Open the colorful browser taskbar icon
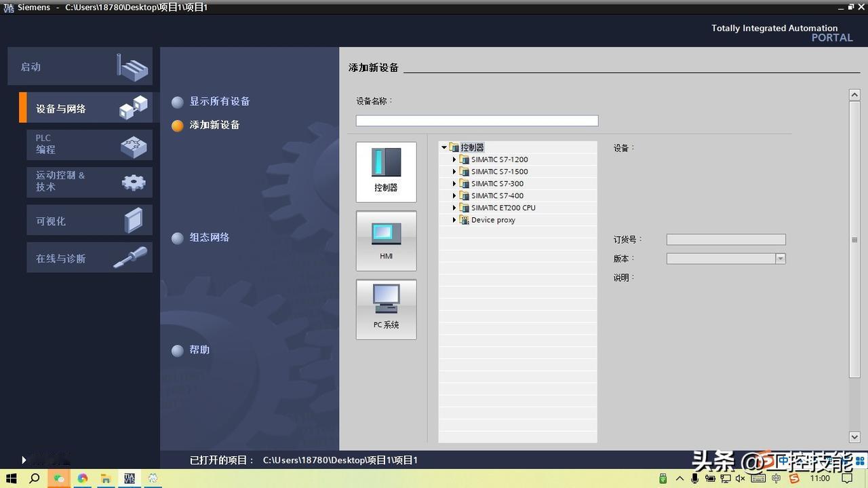This screenshot has width=868, height=488. coord(83,478)
